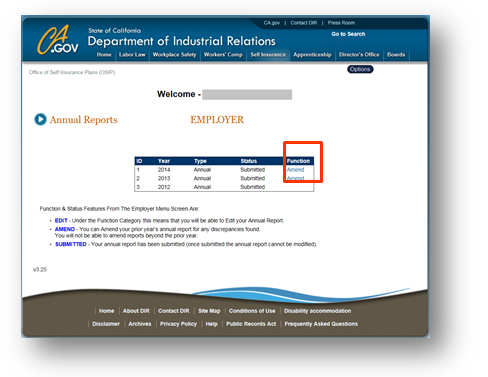
Task: Click the Boards nav item
Action: coord(396,55)
